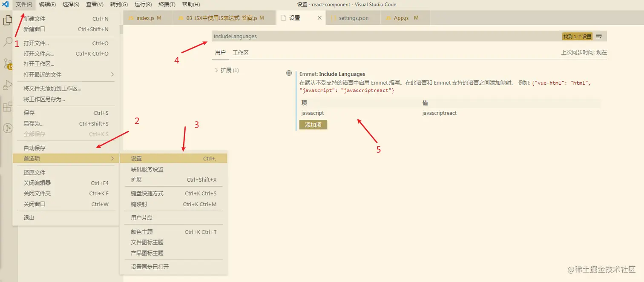Open the 文件(F) menu
This screenshot has height=282, width=644.
point(24,5)
